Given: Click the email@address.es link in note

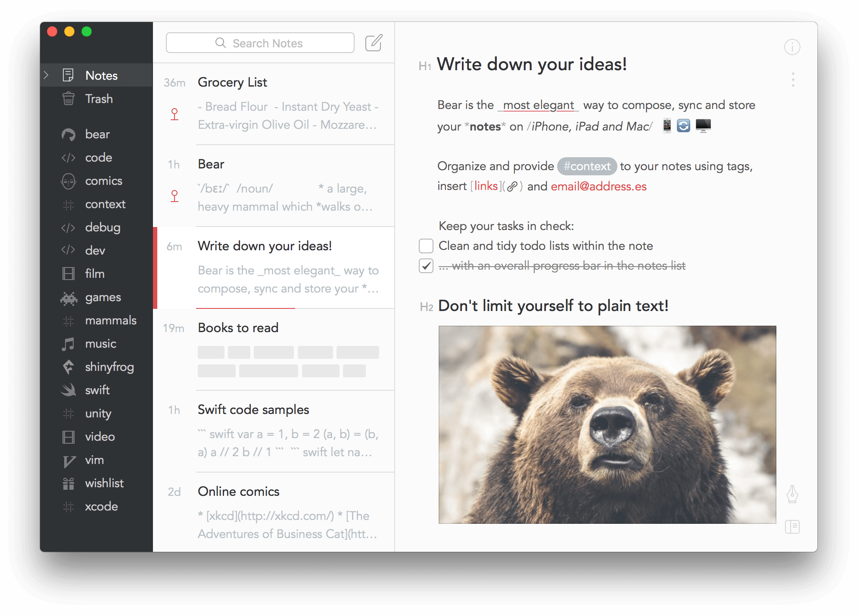Looking at the screenshot, I should tap(598, 185).
